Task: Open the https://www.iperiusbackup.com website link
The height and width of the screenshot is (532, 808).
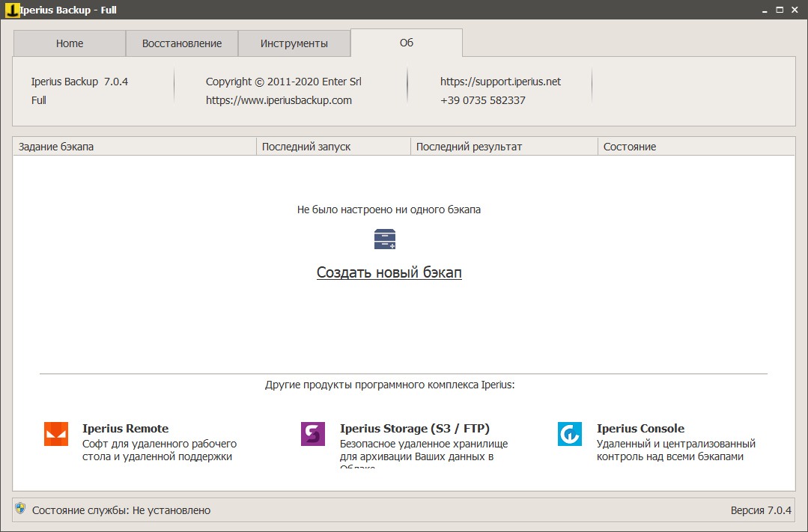Action: [279, 100]
